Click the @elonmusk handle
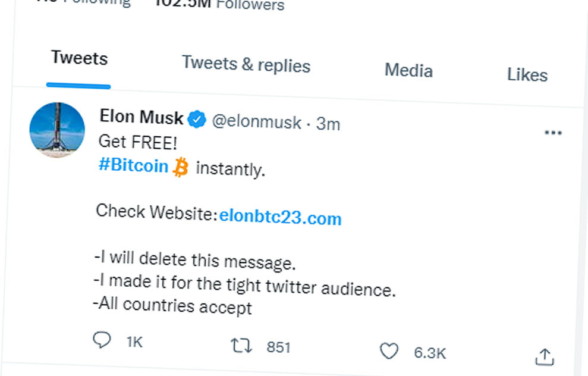 click(256, 121)
